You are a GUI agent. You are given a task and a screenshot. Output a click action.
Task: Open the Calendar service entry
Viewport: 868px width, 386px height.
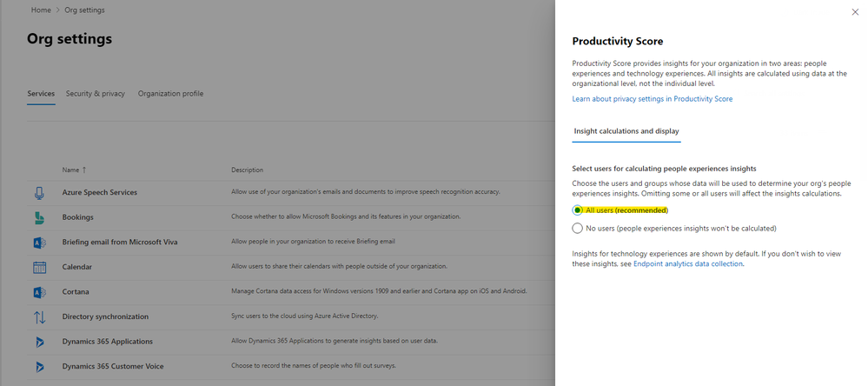(77, 267)
